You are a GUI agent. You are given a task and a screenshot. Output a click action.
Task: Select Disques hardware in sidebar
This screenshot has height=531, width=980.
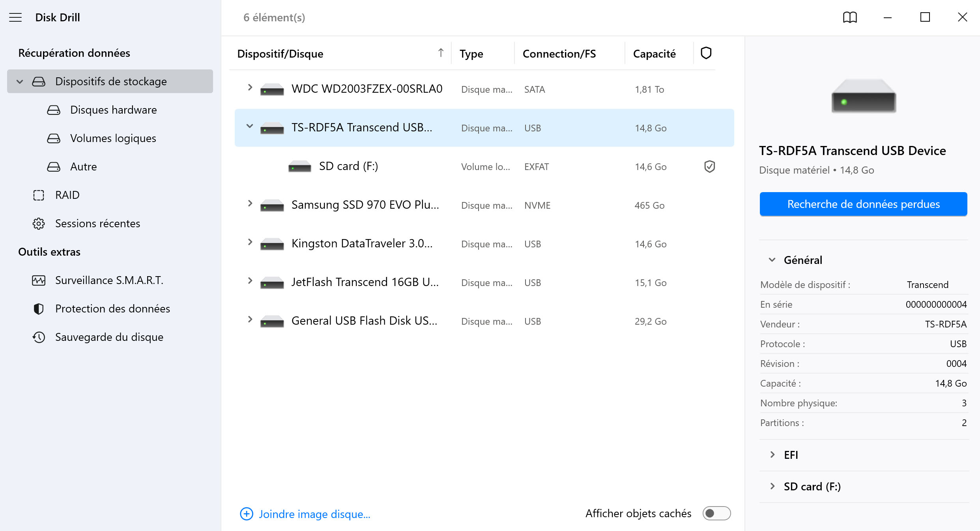click(x=113, y=110)
